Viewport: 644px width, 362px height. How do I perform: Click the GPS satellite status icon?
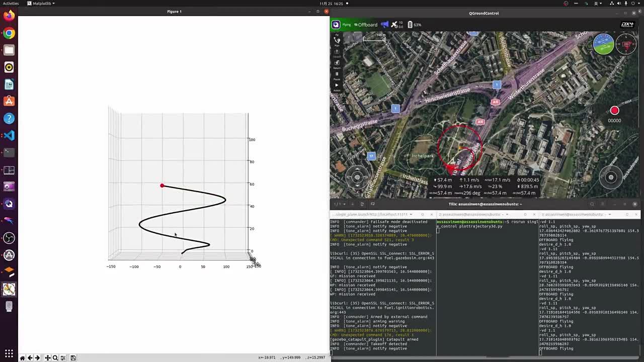[395, 25]
